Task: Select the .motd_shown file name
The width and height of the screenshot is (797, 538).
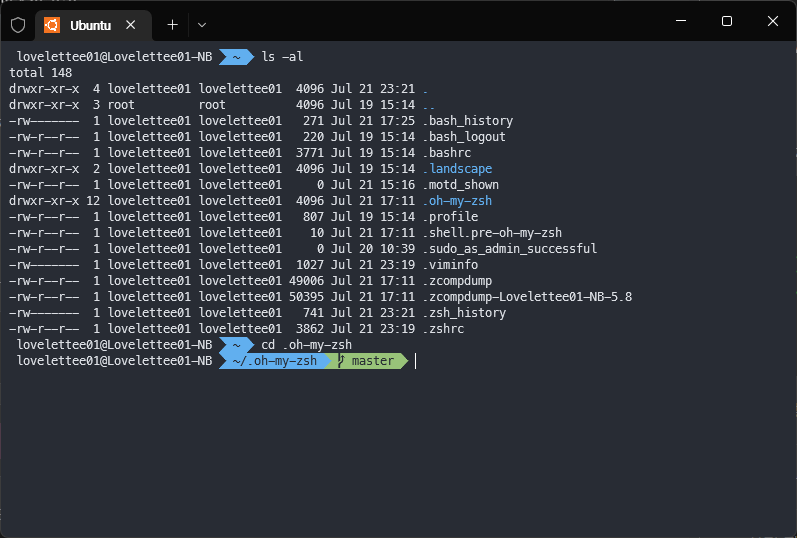Action: tap(461, 185)
